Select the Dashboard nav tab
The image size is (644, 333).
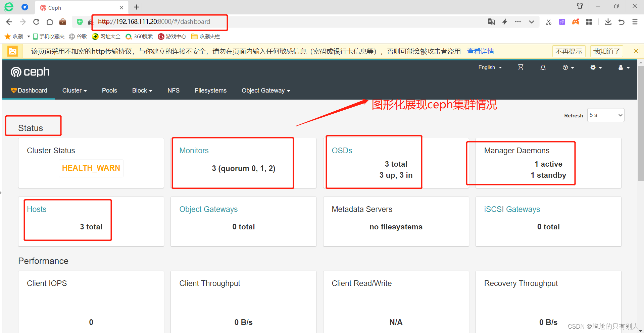pyautogui.click(x=29, y=91)
